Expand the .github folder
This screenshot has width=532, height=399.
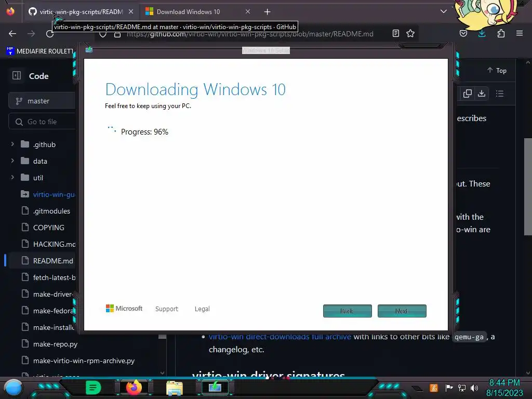pos(12,144)
